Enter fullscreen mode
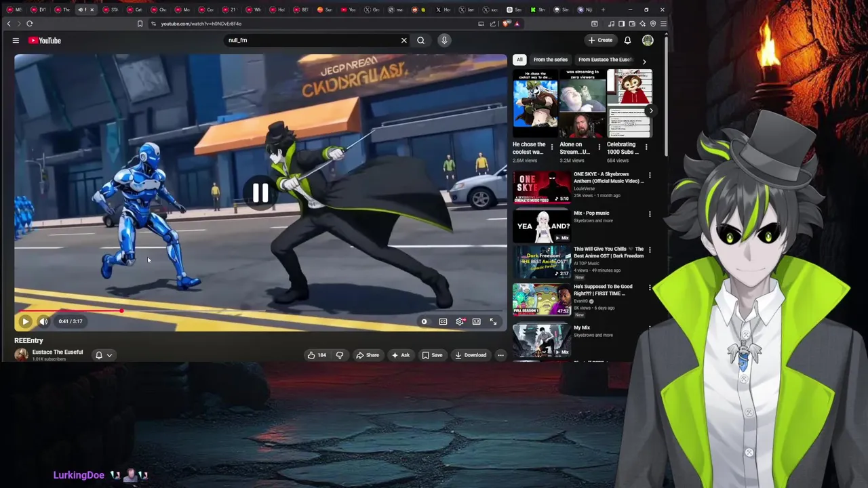Image resolution: width=868 pixels, height=488 pixels. [x=493, y=322]
